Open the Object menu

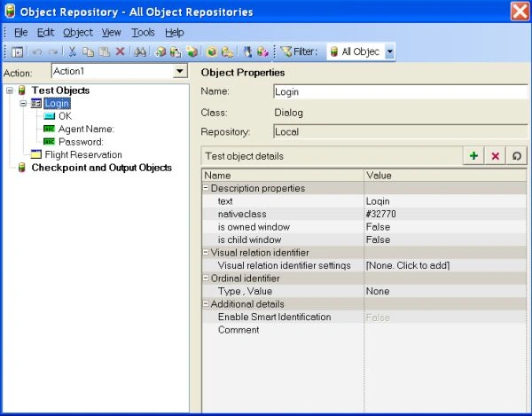[x=78, y=33]
